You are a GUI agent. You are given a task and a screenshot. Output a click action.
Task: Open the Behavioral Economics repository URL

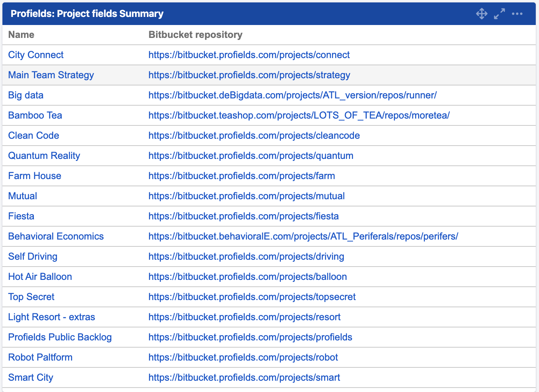pyautogui.click(x=303, y=236)
